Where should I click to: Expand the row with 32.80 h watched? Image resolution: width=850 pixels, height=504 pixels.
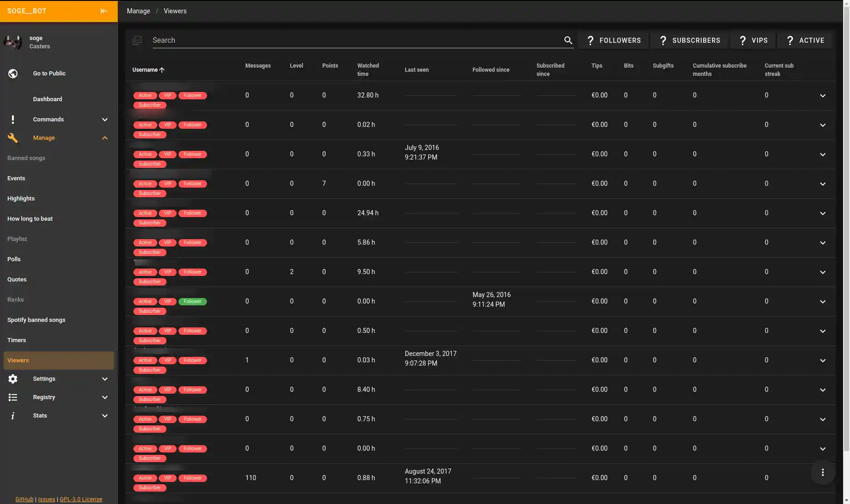[x=822, y=96]
